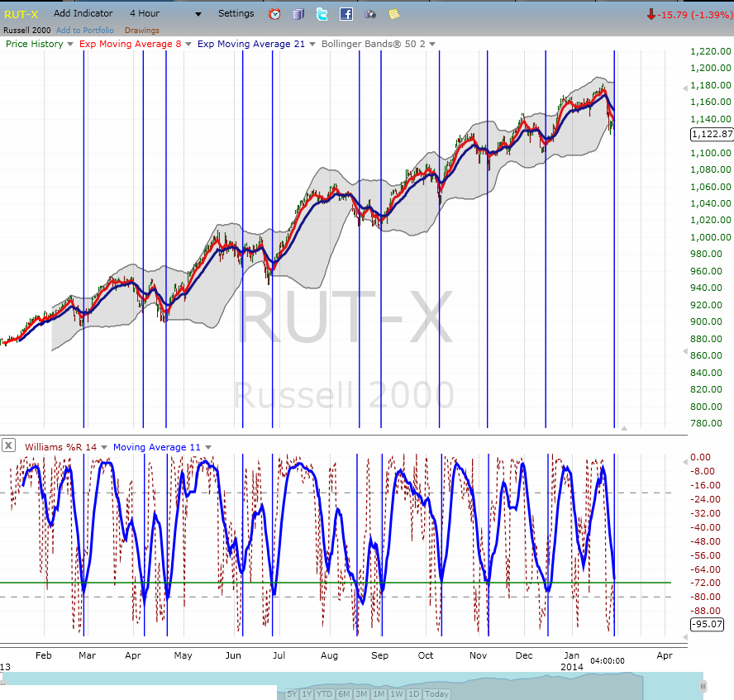This screenshot has height=700, width=734.
Task: Click the small triangle below price chart
Action: point(624,427)
